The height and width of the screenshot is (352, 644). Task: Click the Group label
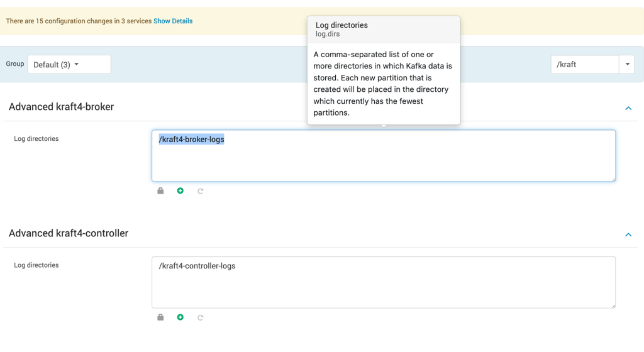click(x=15, y=64)
